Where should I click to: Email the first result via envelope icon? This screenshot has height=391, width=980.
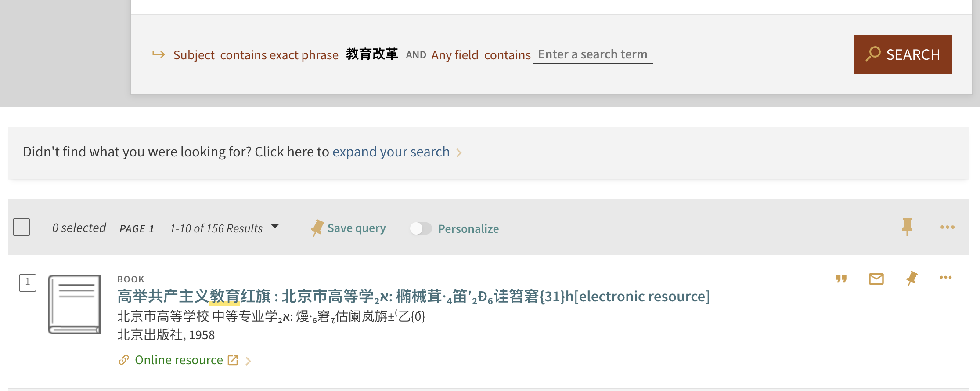tap(876, 279)
